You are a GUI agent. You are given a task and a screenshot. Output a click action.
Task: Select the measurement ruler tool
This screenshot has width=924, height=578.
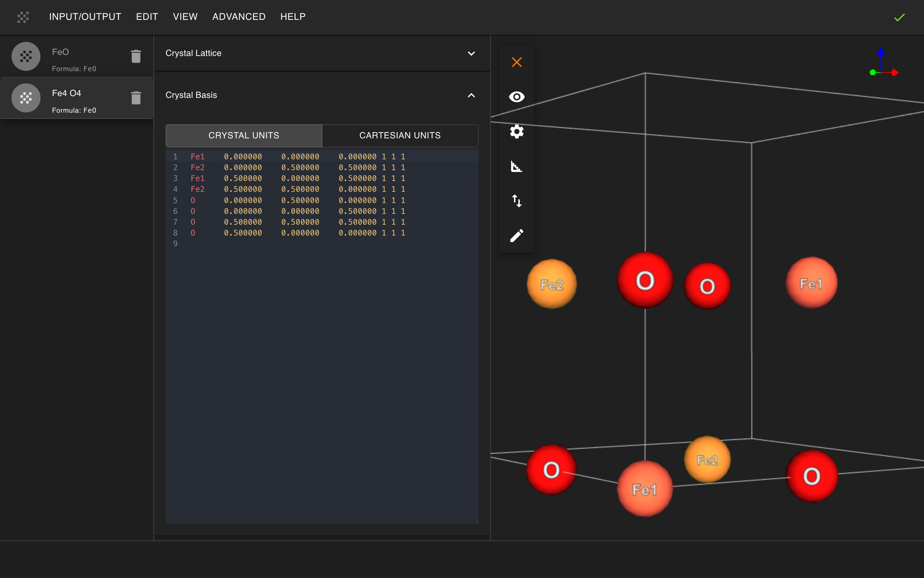tap(517, 166)
